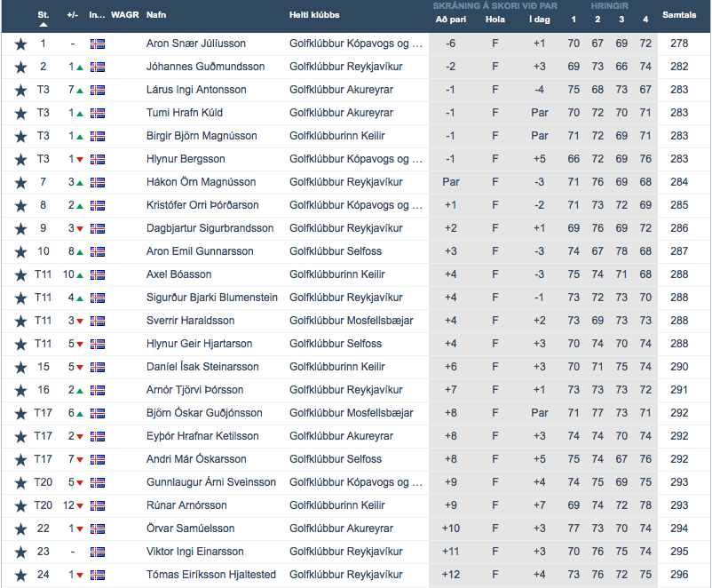Star Birgir Björn Magnússon as favorite
Viewport: 712px width, 588px height.
(x=20, y=136)
